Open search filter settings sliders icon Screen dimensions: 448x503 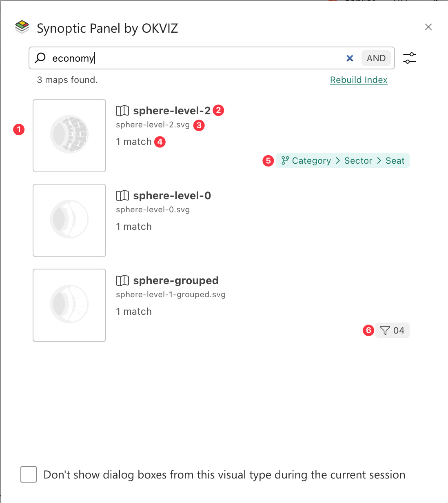point(410,58)
